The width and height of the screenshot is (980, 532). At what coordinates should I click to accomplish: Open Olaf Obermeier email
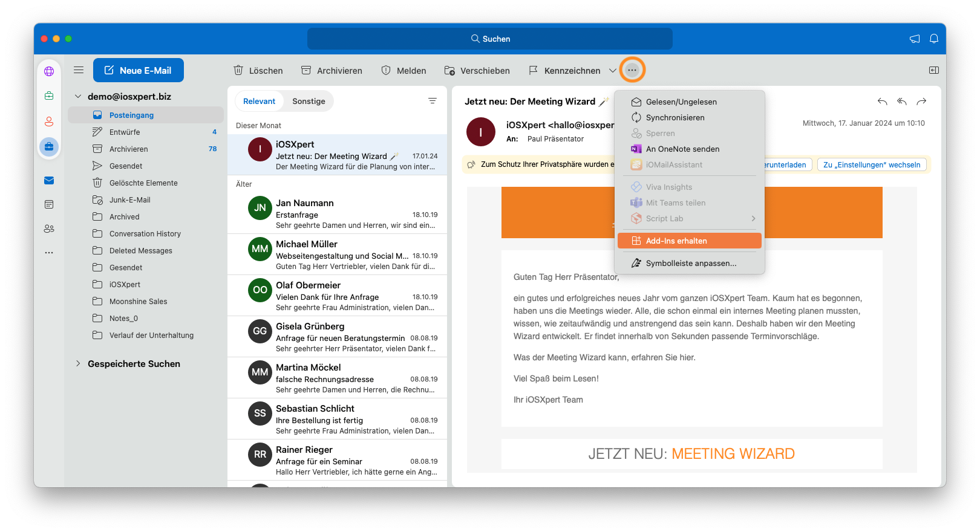338,296
